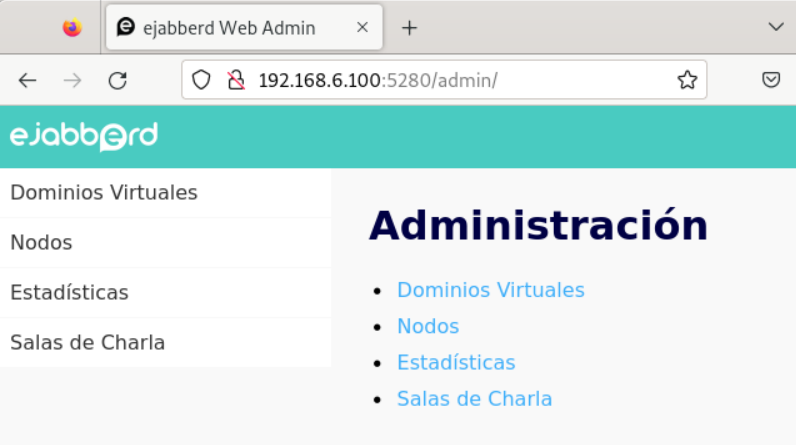796x445 pixels.
Task: Select the ejabberd Web Admin tab
Action: pyautogui.click(x=230, y=28)
